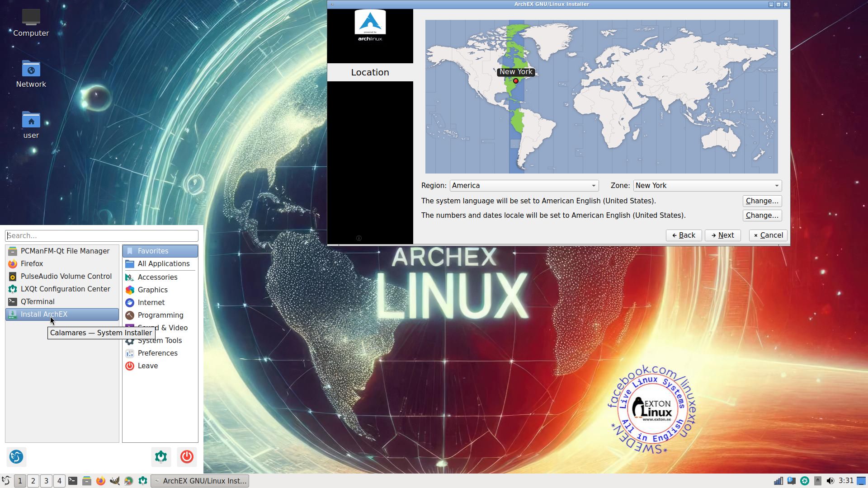Click the info icon in installer sidebar
This screenshot has width=868, height=488.
[359, 238]
